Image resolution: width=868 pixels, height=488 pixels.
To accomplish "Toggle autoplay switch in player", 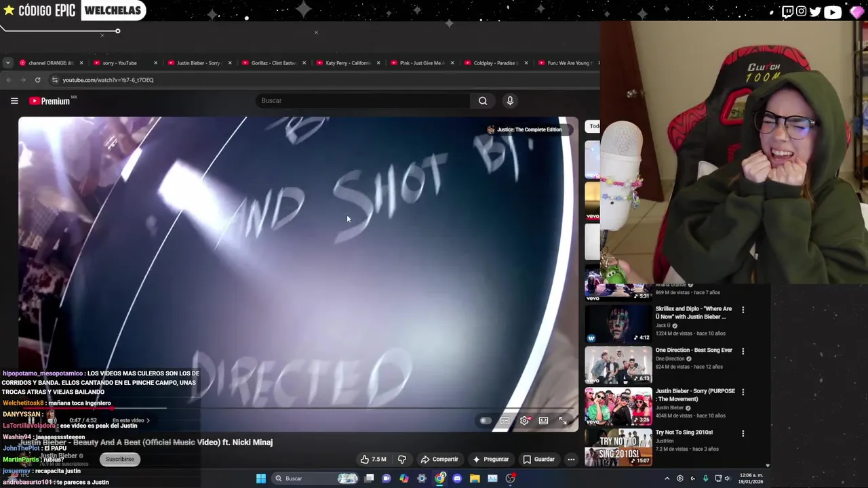I will tap(485, 421).
